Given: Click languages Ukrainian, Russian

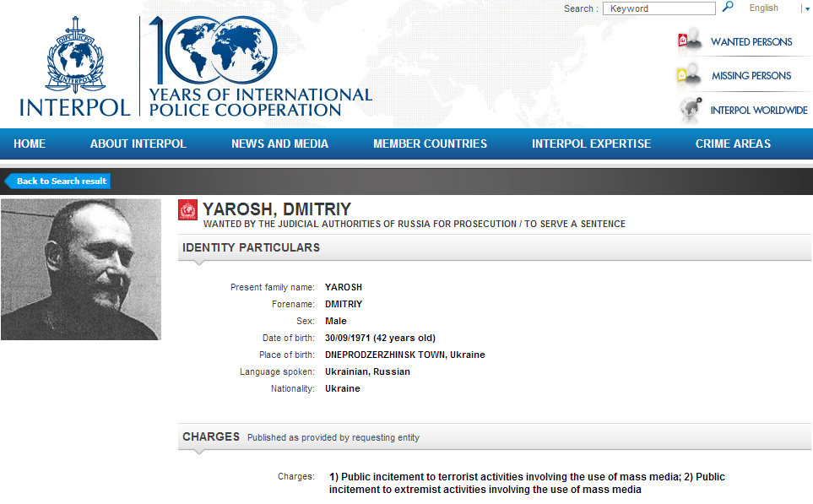Looking at the screenshot, I should click(367, 371).
